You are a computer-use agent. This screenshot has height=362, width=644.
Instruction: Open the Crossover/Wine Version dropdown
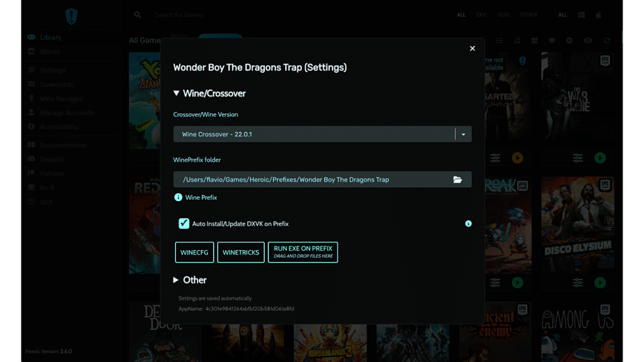pyautogui.click(x=323, y=134)
